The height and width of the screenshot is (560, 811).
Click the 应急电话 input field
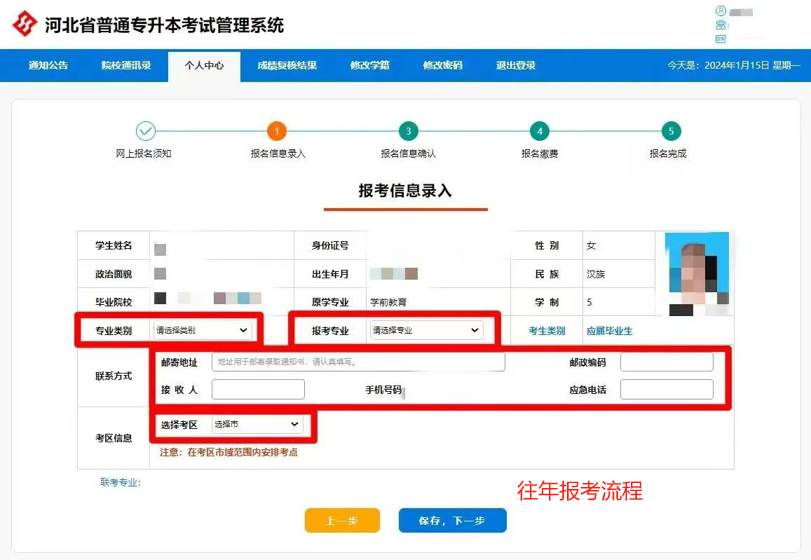click(x=667, y=389)
